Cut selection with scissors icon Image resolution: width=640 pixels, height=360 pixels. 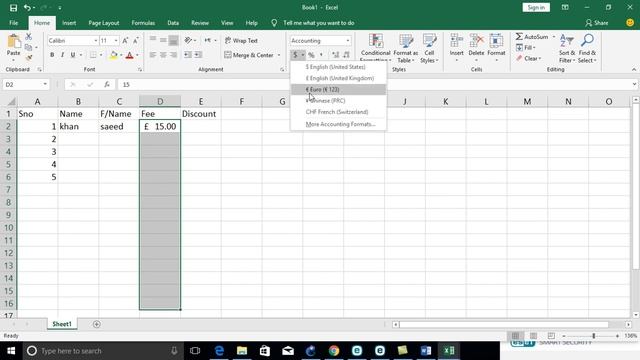pyautogui.click(x=29, y=37)
